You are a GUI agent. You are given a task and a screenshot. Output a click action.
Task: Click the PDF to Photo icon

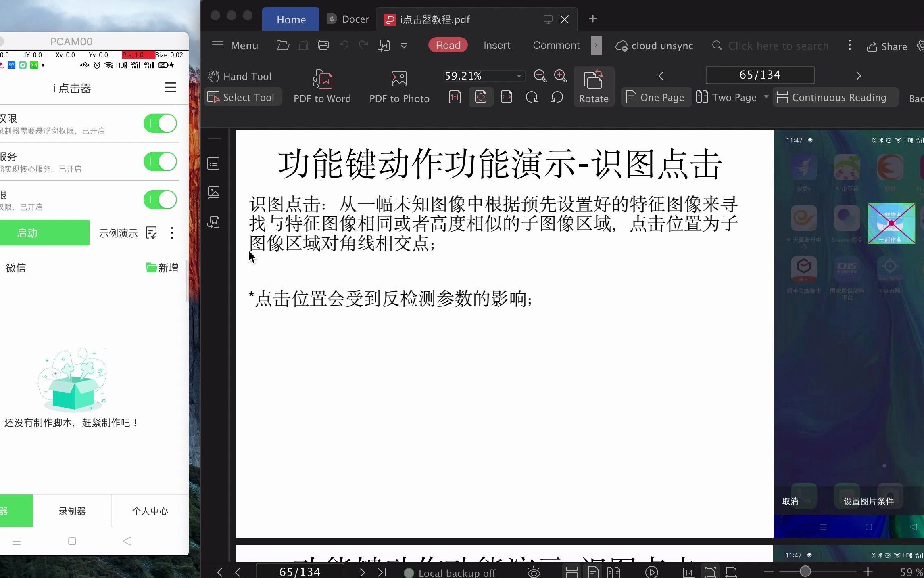click(399, 80)
